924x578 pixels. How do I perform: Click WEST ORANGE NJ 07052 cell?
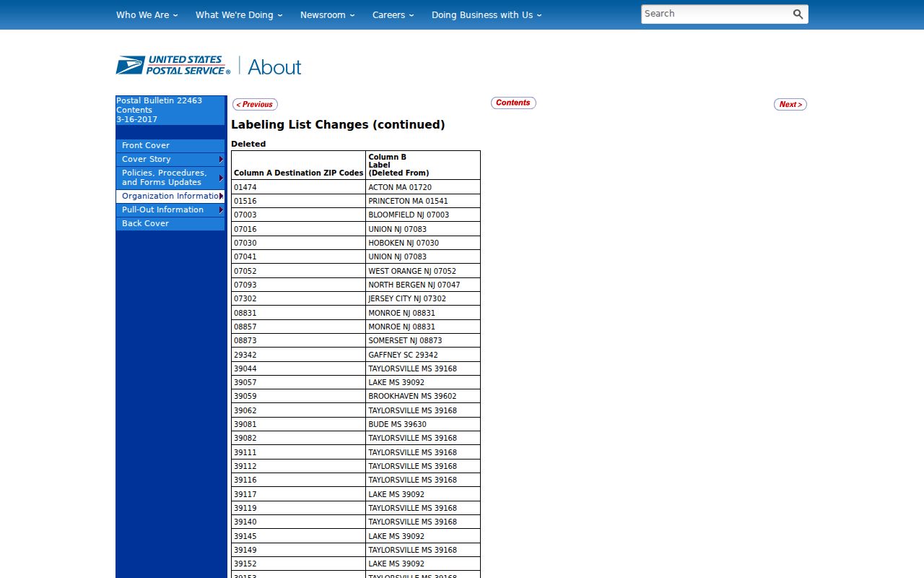tap(423, 271)
